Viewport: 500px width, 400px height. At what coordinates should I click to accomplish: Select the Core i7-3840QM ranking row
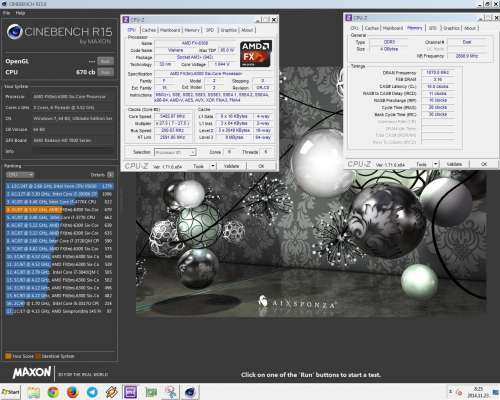(59, 272)
